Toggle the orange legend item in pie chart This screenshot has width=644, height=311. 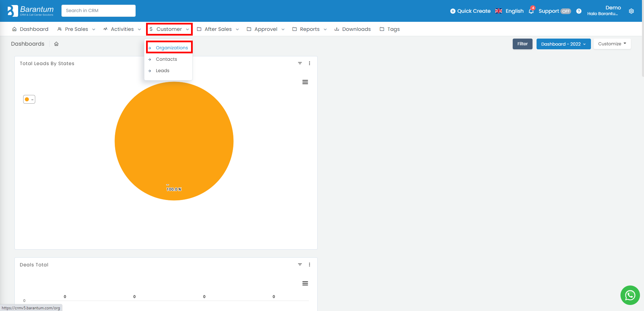(29, 99)
